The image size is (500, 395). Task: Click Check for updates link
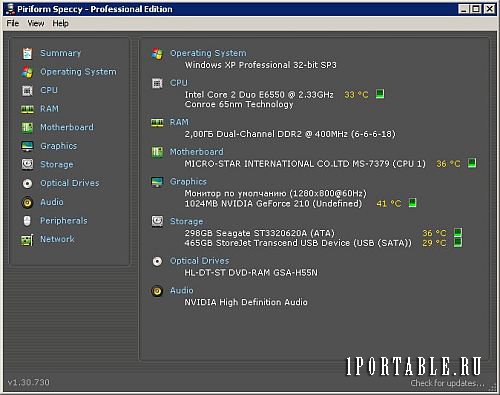(447, 383)
